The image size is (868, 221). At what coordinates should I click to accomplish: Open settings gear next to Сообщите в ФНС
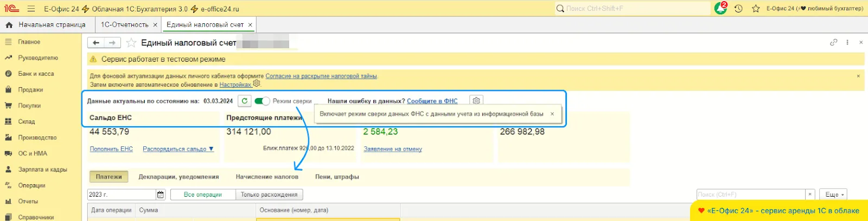tap(476, 101)
